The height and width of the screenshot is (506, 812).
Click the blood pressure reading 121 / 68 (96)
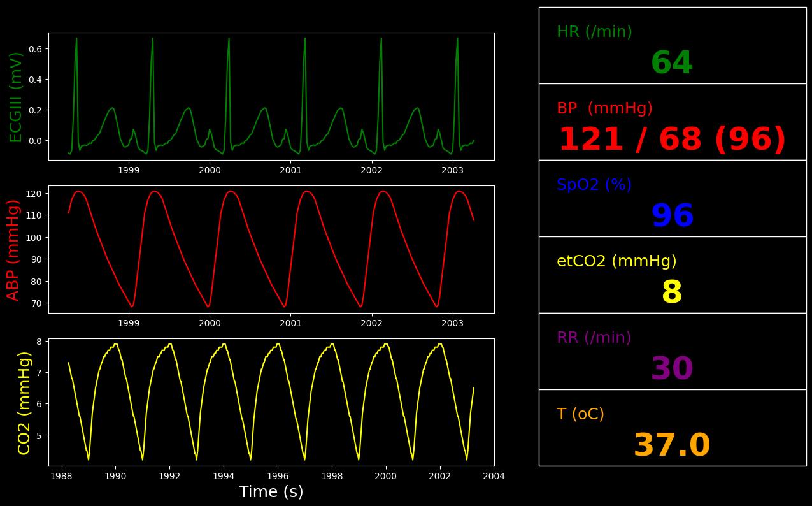[x=672, y=140]
